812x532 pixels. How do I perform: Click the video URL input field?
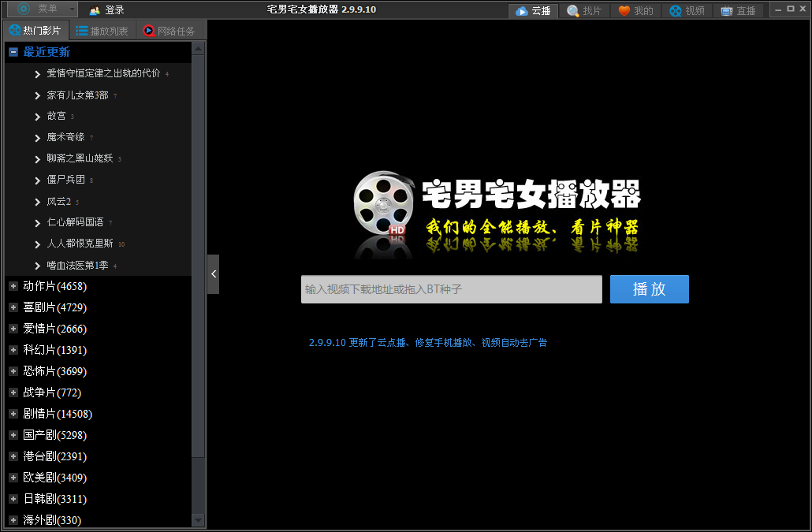click(x=451, y=289)
